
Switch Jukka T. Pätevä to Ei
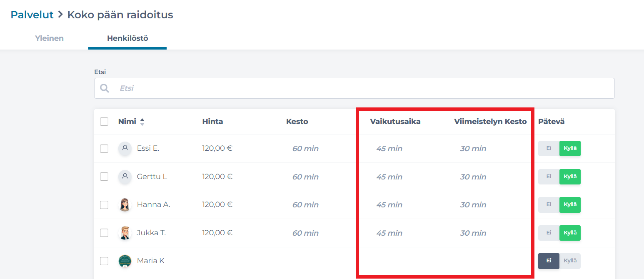tap(549, 233)
